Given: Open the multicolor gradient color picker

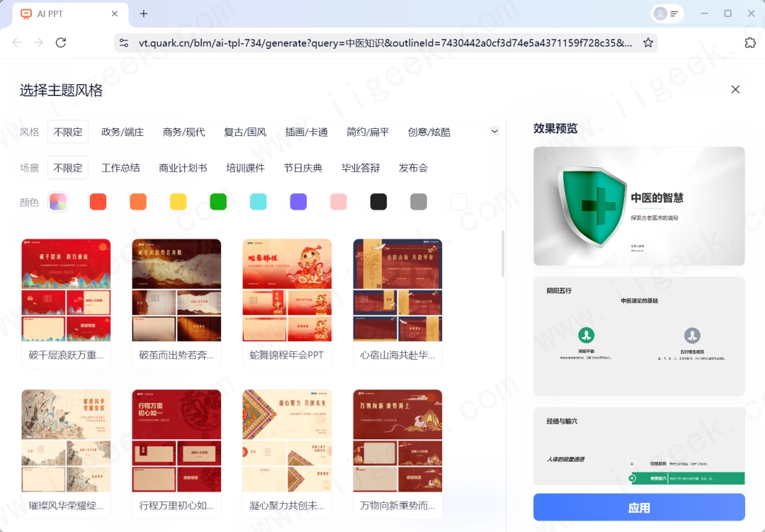Looking at the screenshot, I should [57, 201].
